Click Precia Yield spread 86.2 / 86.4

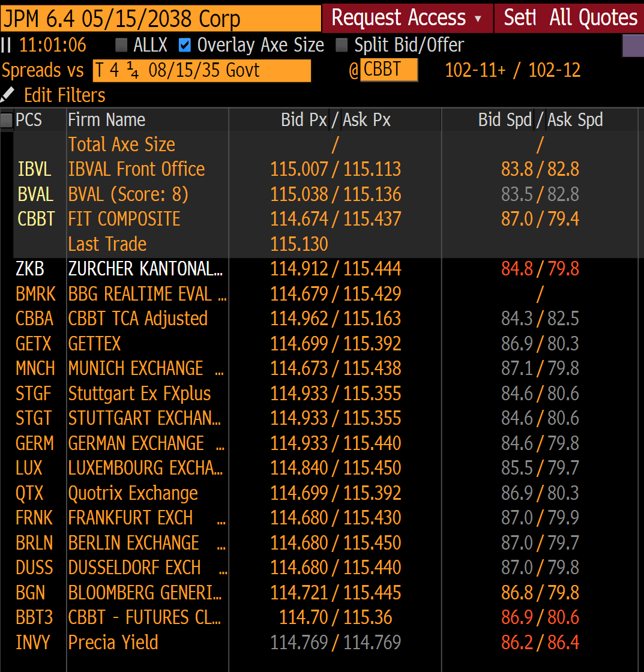tap(540, 642)
